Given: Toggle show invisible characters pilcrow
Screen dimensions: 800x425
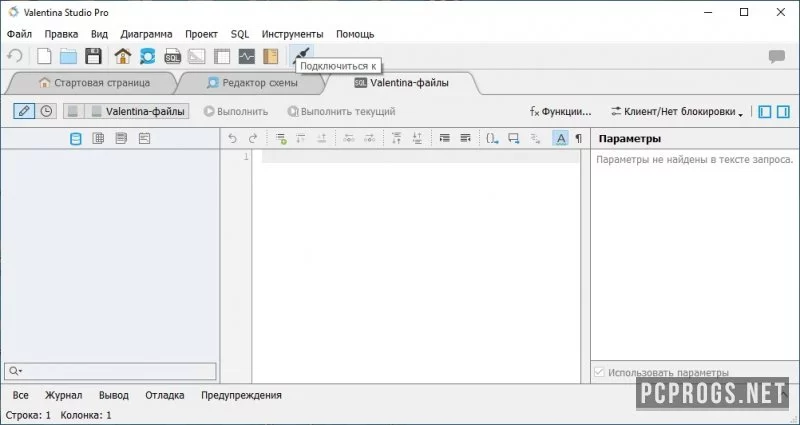Looking at the screenshot, I should [579, 138].
